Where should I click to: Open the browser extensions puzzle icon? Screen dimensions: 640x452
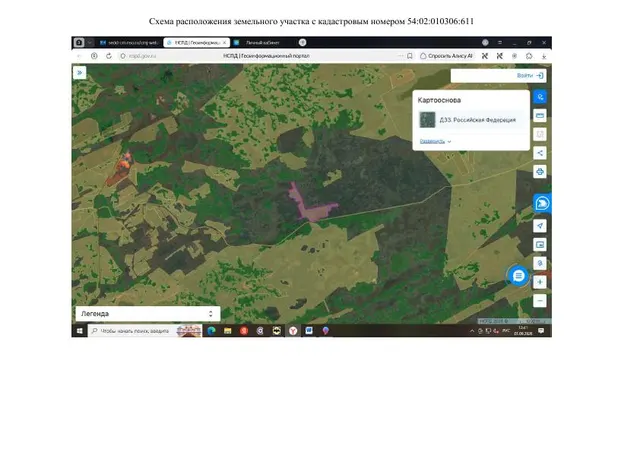point(529,56)
